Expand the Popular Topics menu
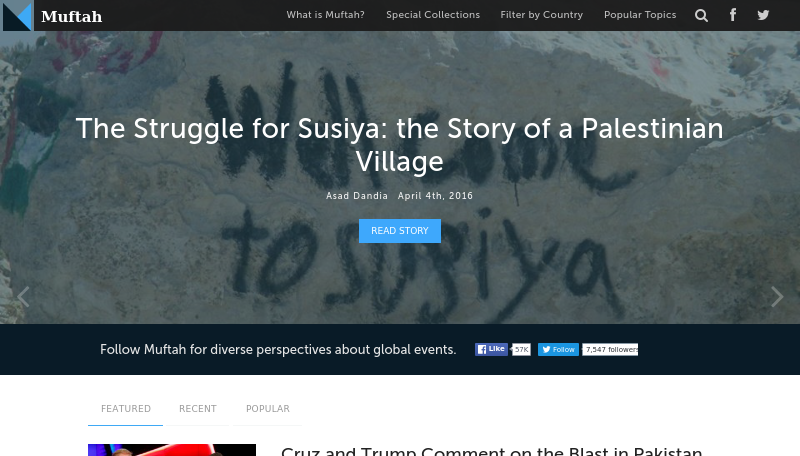 (640, 15)
